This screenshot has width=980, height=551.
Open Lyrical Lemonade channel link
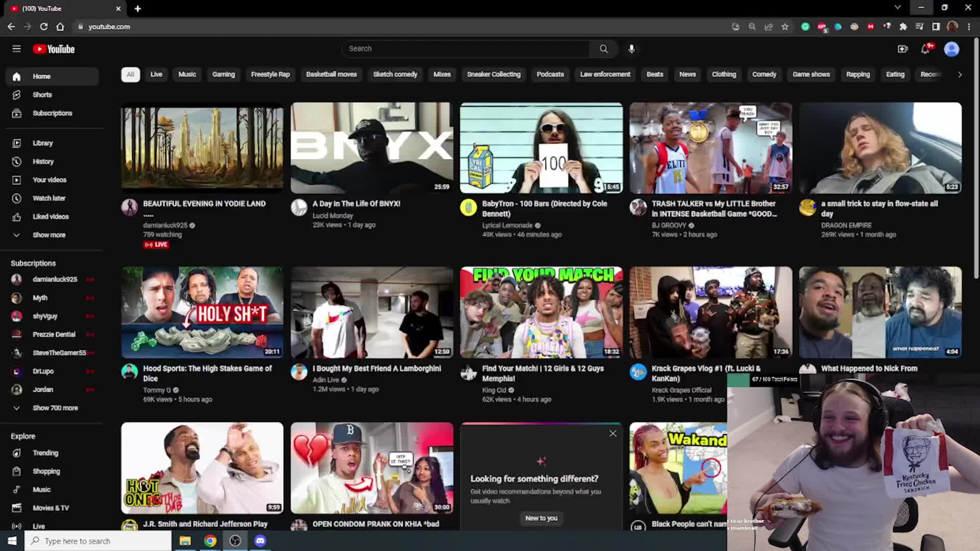(x=507, y=226)
